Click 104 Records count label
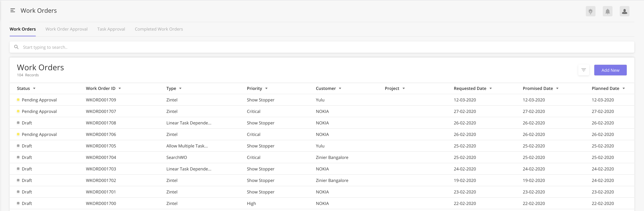The width and height of the screenshot is (644, 211). pyautogui.click(x=28, y=75)
